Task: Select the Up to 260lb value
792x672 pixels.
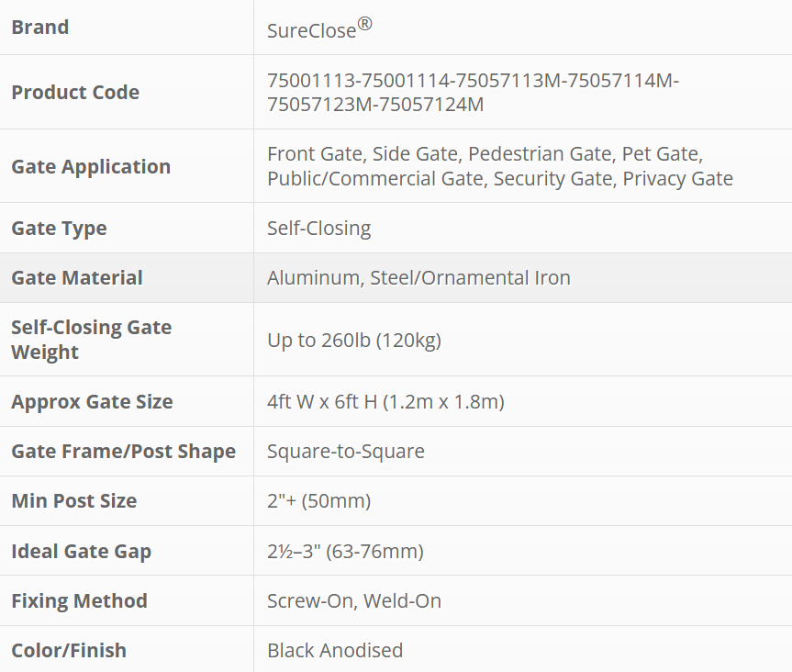Action: click(x=354, y=341)
